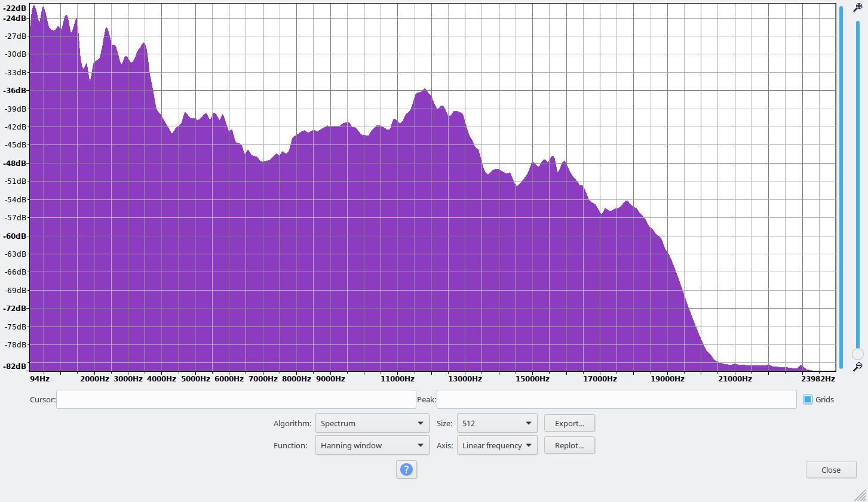The width and height of the screenshot is (868, 502).
Task: Click inside the Peak readout field
Action: (x=617, y=399)
